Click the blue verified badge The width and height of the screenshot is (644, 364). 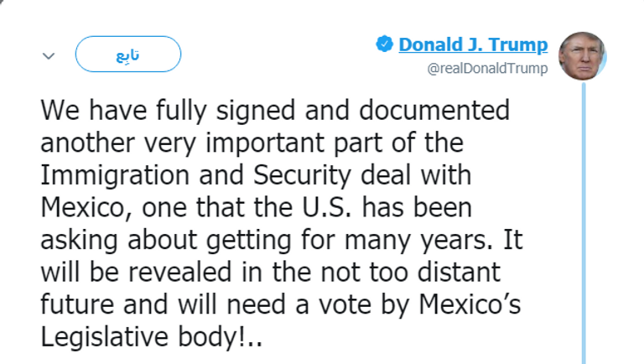tap(385, 44)
